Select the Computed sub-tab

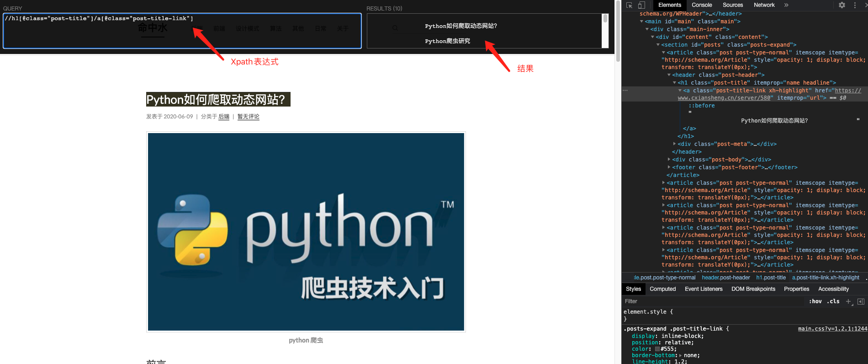(662, 289)
